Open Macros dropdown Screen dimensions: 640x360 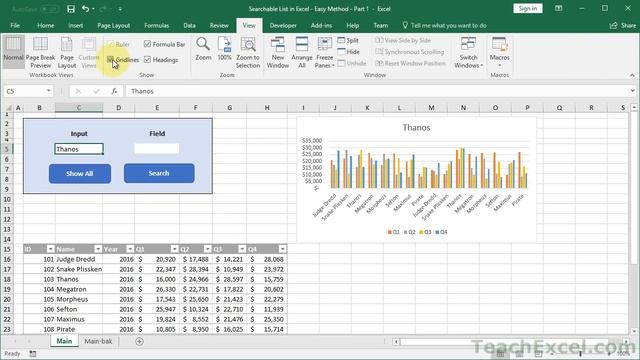500,52
